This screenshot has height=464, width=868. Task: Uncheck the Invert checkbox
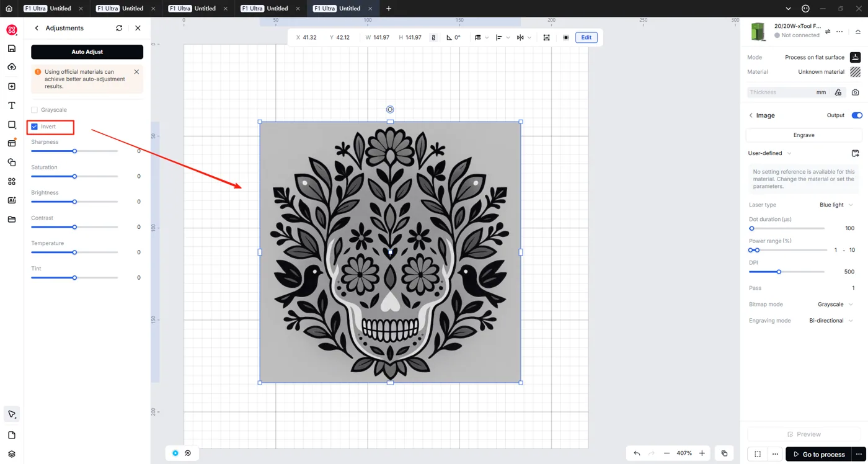click(x=35, y=127)
